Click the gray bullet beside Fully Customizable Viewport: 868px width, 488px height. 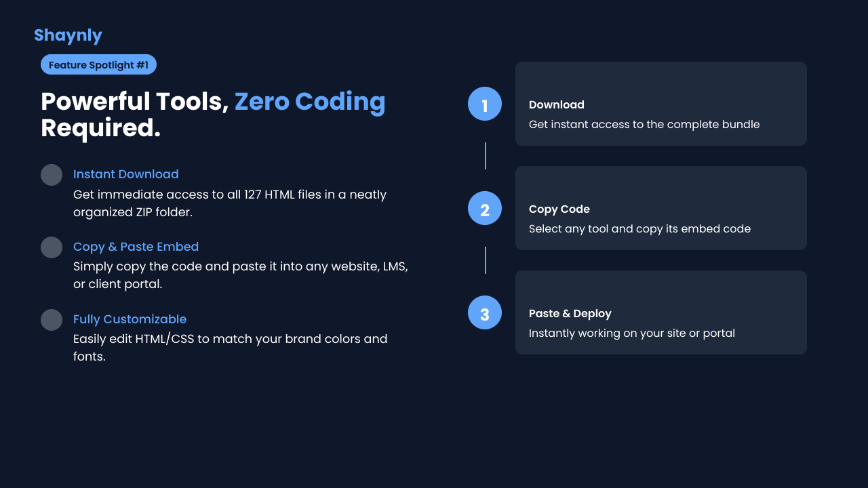click(x=52, y=320)
